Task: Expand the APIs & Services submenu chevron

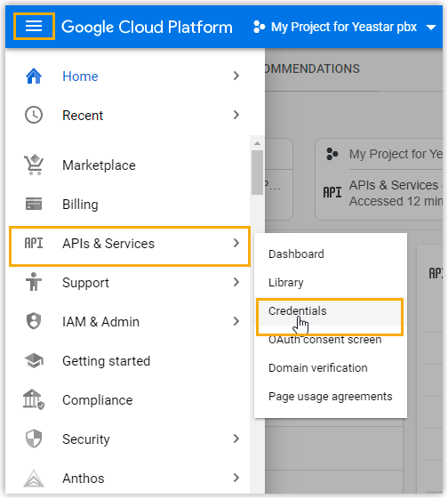Action: [x=236, y=243]
